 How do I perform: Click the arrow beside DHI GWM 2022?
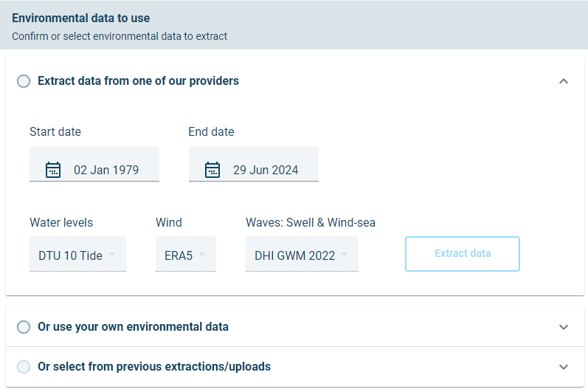[x=345, y=255]
